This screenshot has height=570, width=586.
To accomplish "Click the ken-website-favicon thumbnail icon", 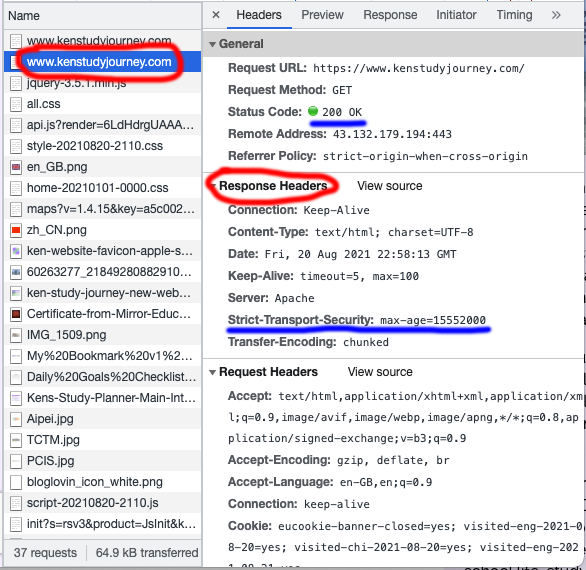I will (x=16, y=251).
